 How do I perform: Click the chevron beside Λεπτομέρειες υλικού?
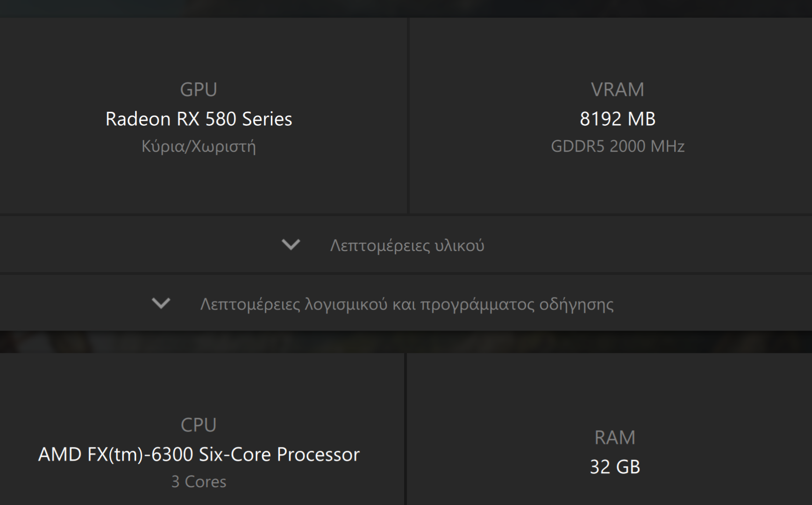click(291, 245)
